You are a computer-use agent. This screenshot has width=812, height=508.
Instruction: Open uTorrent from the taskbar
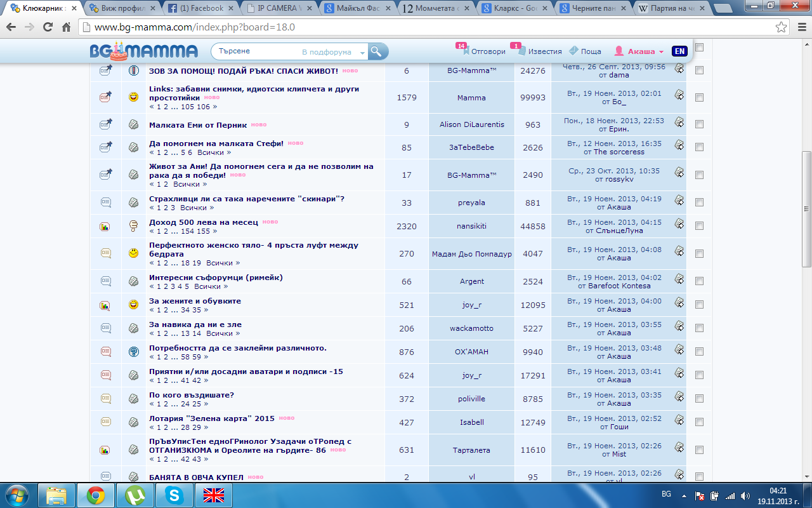point(134,495)
